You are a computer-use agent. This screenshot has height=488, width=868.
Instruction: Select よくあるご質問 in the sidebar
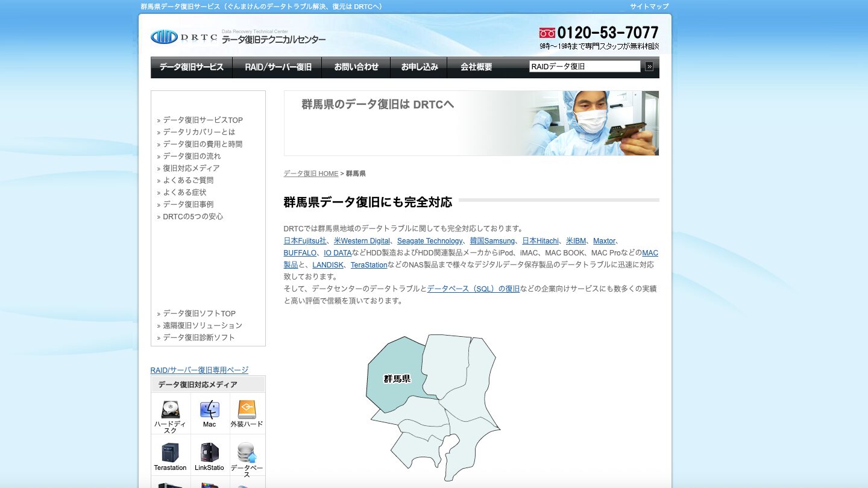[x=190, y=180]
